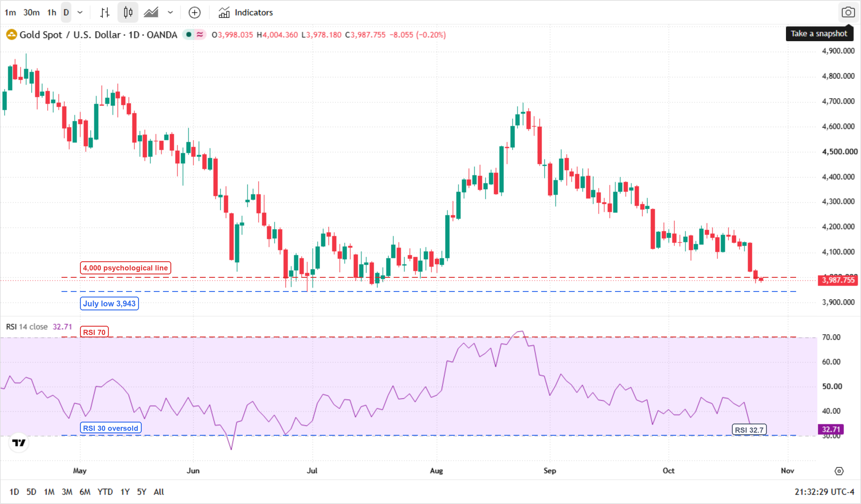Set the range to YTD
This screenshot has height=504, width=861.
tap(105, 492)
